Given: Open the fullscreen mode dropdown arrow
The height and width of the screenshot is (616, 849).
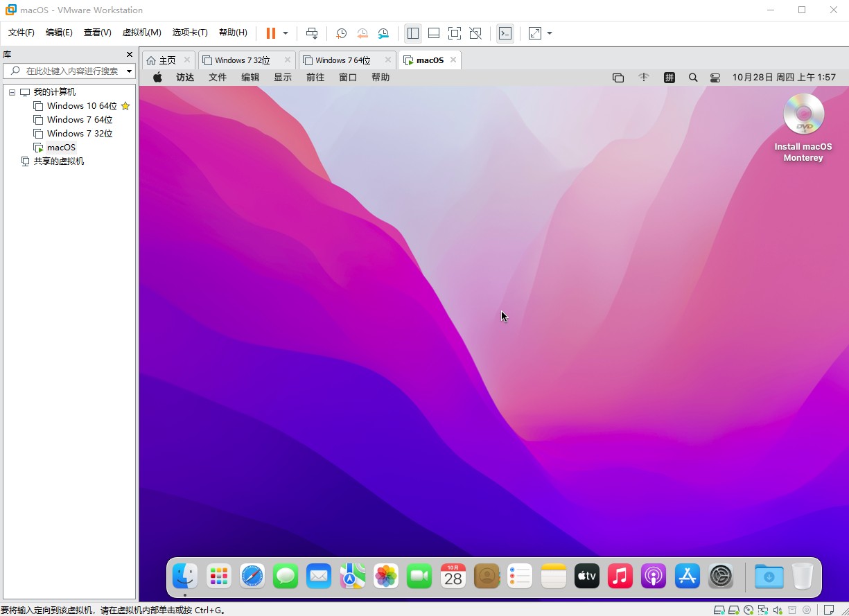Looking at the screenshot, I should [550, 33].
